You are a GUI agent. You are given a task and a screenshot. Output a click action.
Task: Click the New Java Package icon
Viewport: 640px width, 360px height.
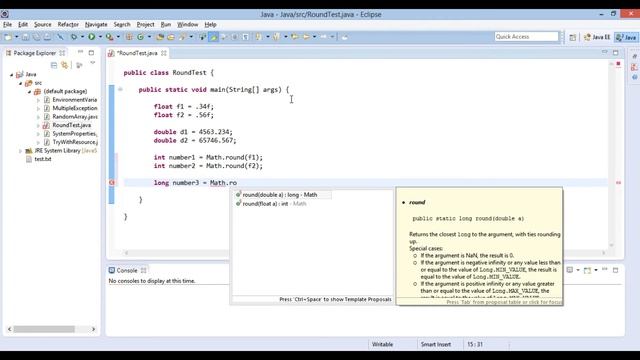129,37
